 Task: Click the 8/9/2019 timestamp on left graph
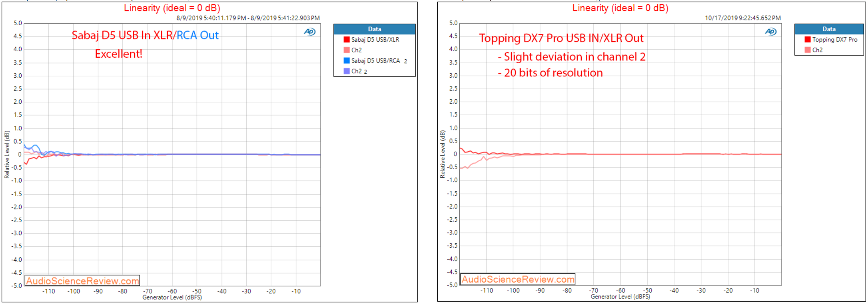click(x=248, y=18)
